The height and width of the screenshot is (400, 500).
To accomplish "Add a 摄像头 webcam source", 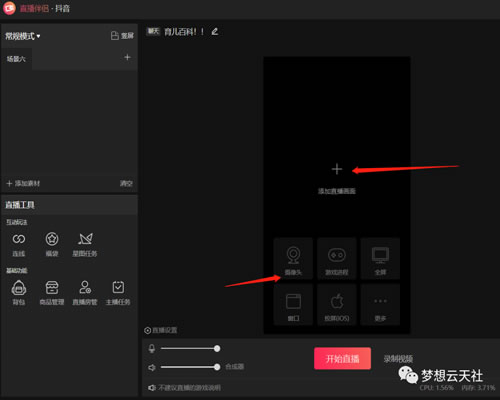I will pos(293,259).
